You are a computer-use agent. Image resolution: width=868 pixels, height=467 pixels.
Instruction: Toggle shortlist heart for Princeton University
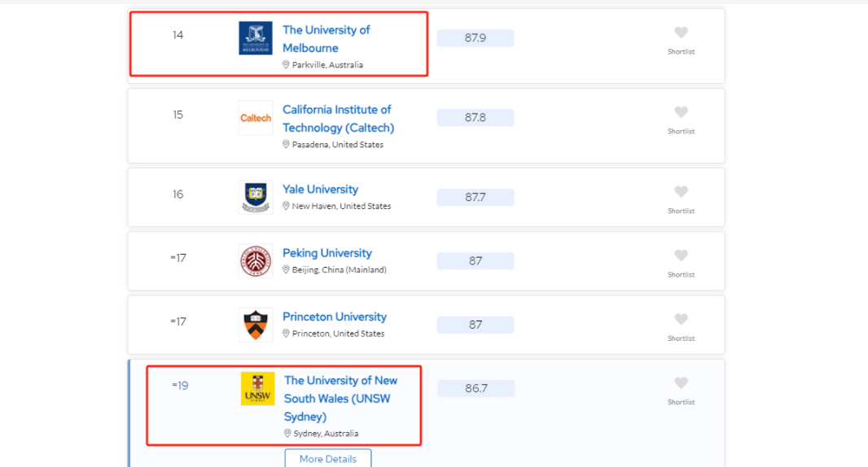(681, 319)
